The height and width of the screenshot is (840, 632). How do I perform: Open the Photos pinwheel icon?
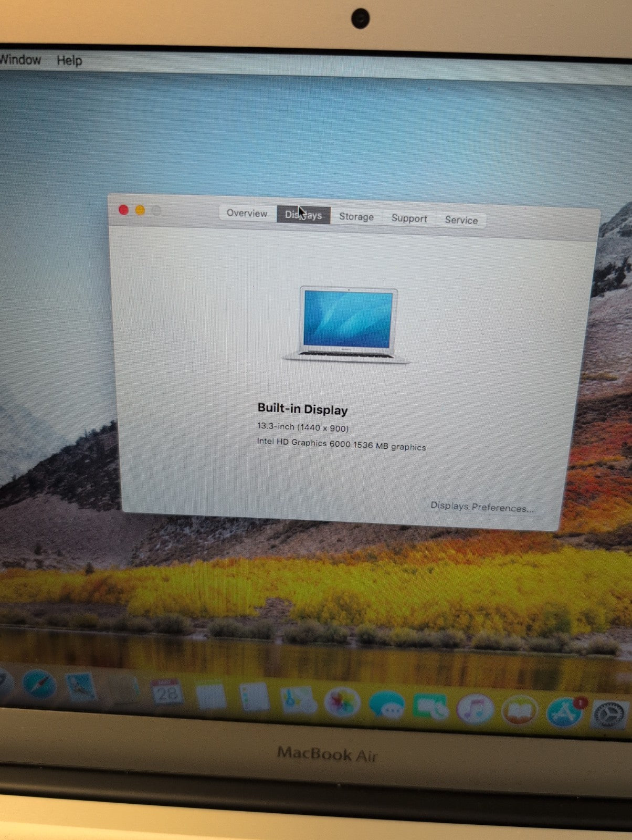coord(343,702)
